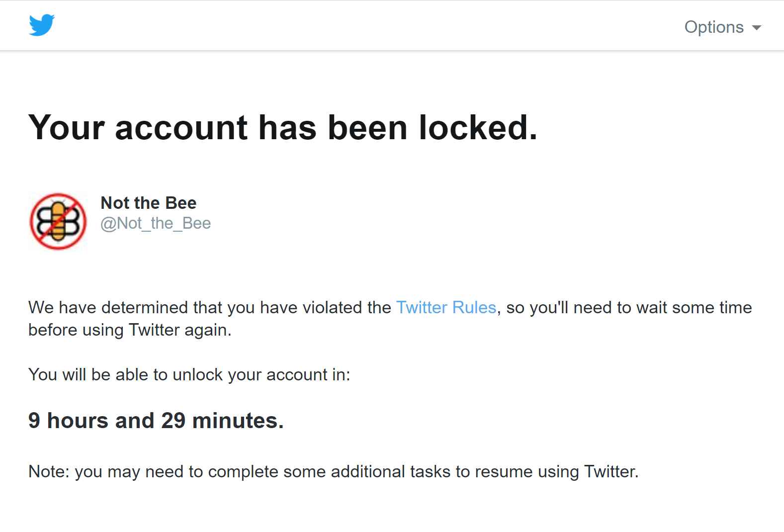Viewport: 784px width, 532px height.
Task: Click the word Note in the footer note
Action: [49, 471]
